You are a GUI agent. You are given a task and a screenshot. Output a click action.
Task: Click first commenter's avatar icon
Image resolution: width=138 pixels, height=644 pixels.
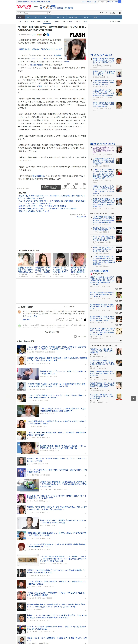coord(19,312)
